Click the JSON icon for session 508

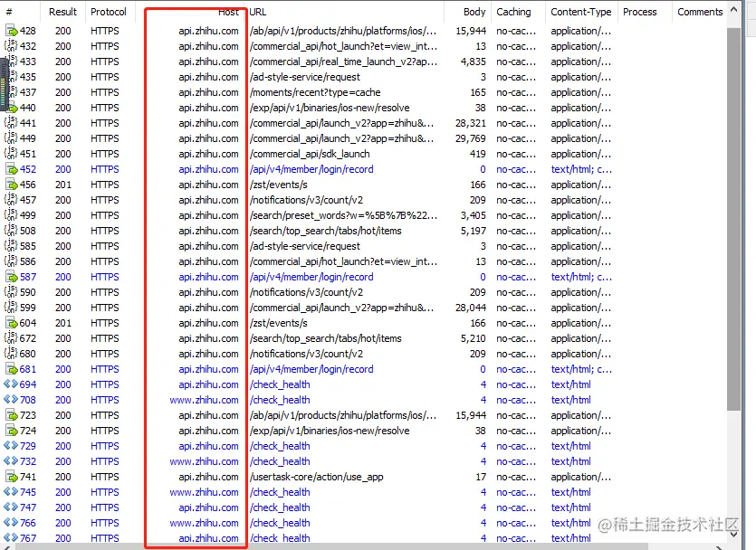coord(11,231)
